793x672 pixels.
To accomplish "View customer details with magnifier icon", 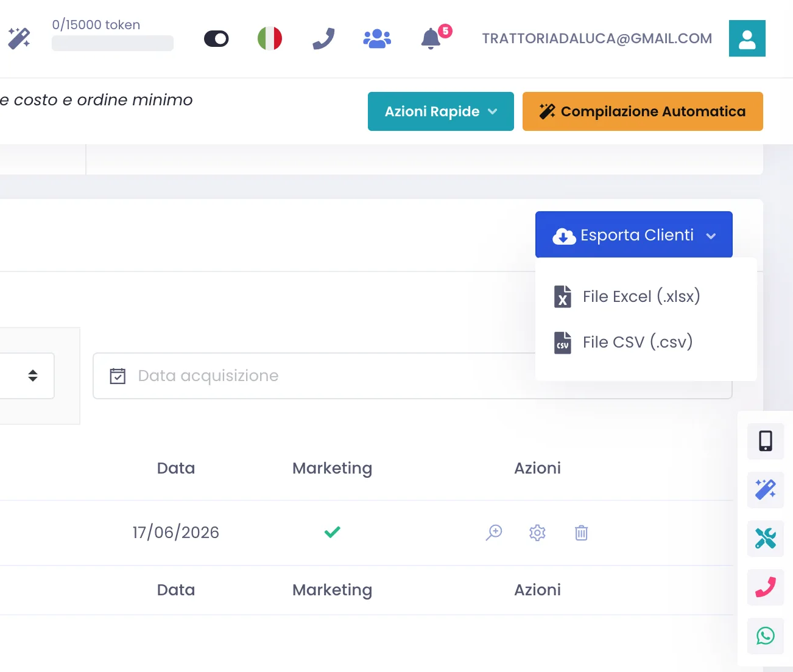I will pyautogui.click(x=494, y=533).
